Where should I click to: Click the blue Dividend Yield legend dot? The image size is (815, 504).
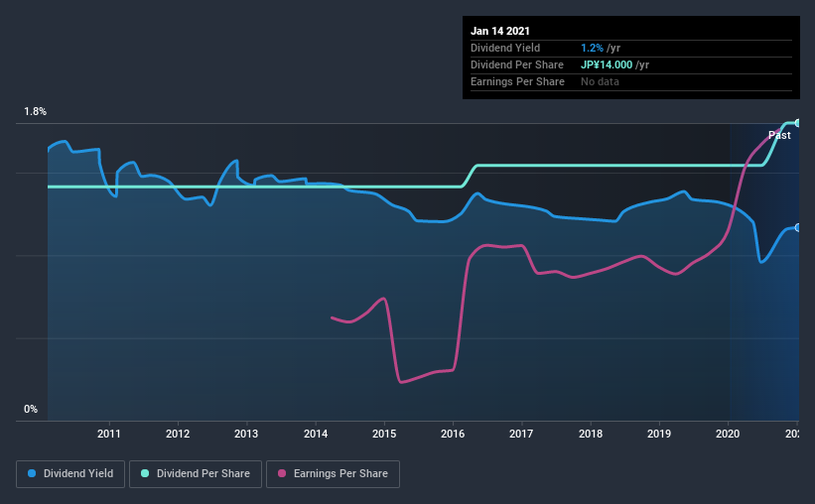32,473
